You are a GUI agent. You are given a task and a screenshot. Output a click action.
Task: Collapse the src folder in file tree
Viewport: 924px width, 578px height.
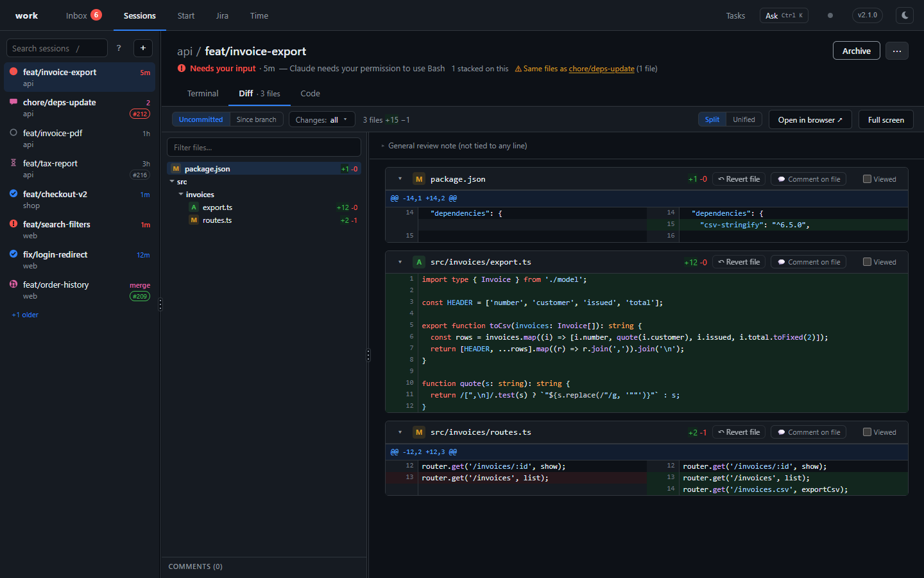click(172, 182)
